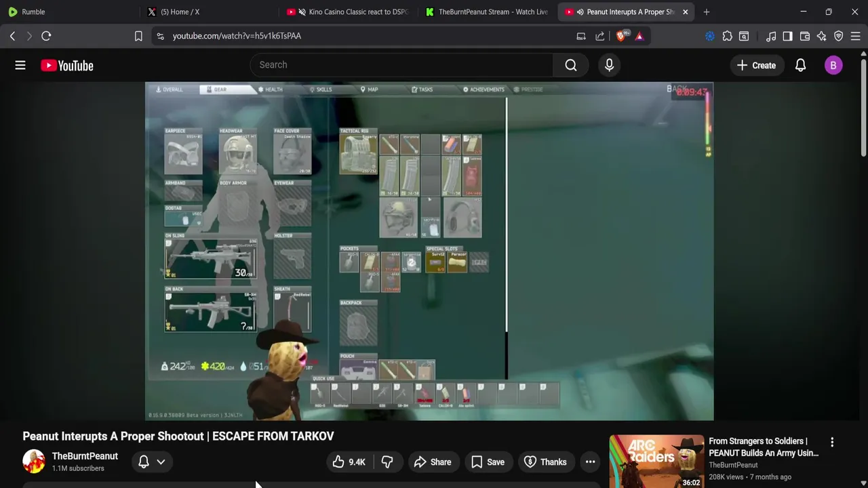Close the Peanut Interupts tab
The image size is (868, 488).
pos(685,12)
